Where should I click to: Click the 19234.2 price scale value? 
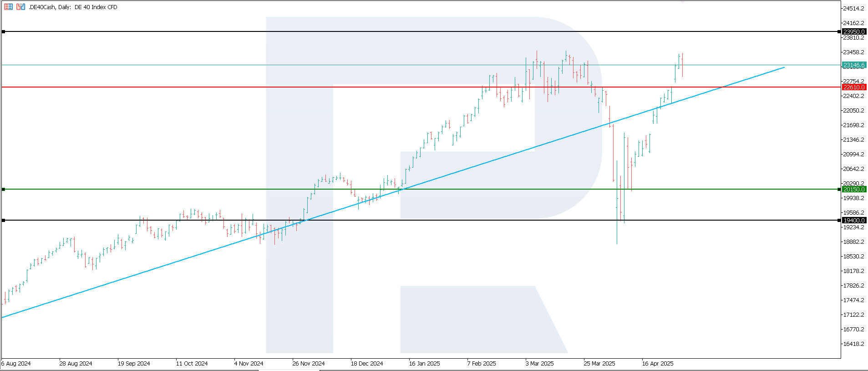853,227
